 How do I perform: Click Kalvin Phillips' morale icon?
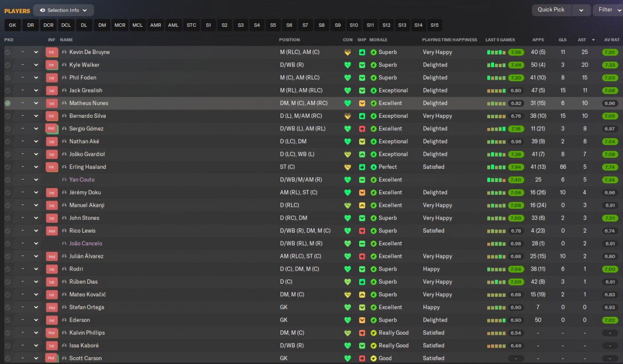pos(373,333)
